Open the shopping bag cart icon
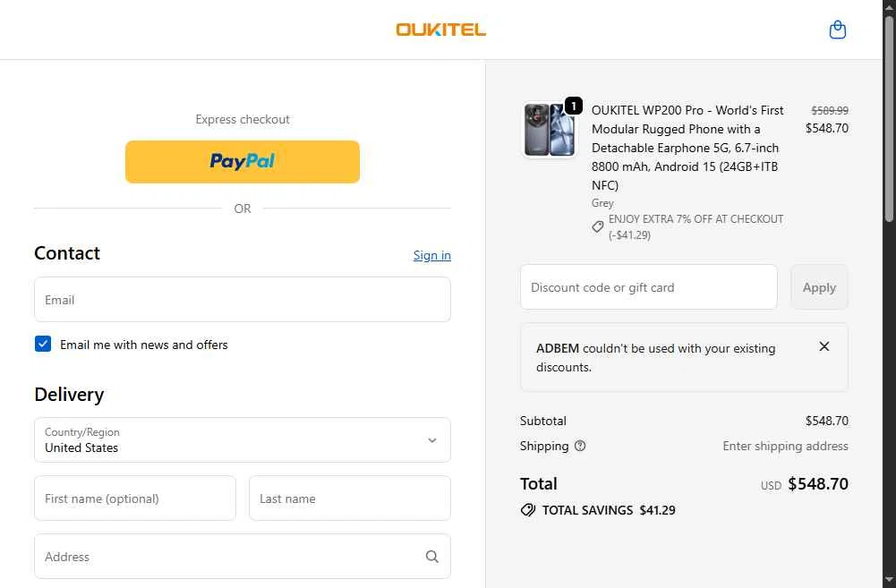 point(837,30)
